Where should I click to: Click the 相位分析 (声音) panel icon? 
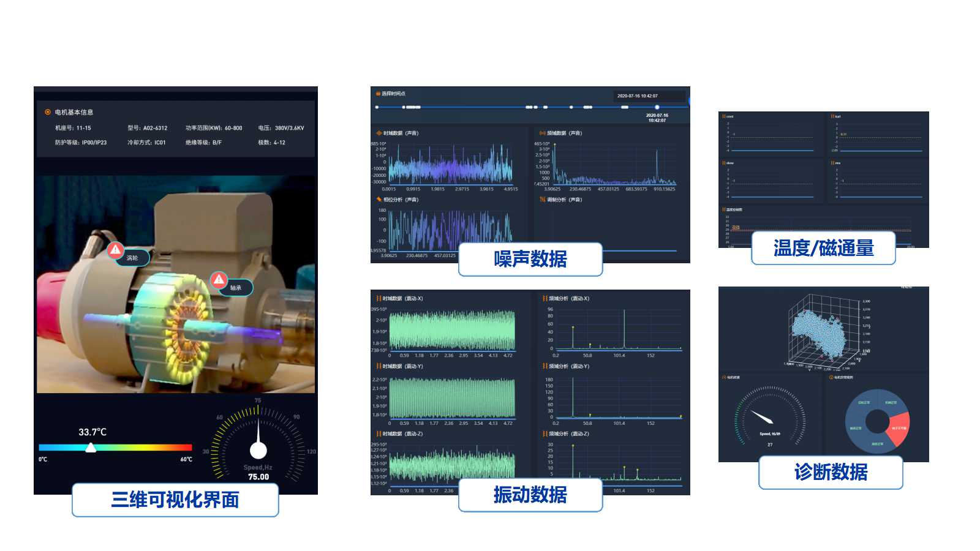[x=379, y=200]
